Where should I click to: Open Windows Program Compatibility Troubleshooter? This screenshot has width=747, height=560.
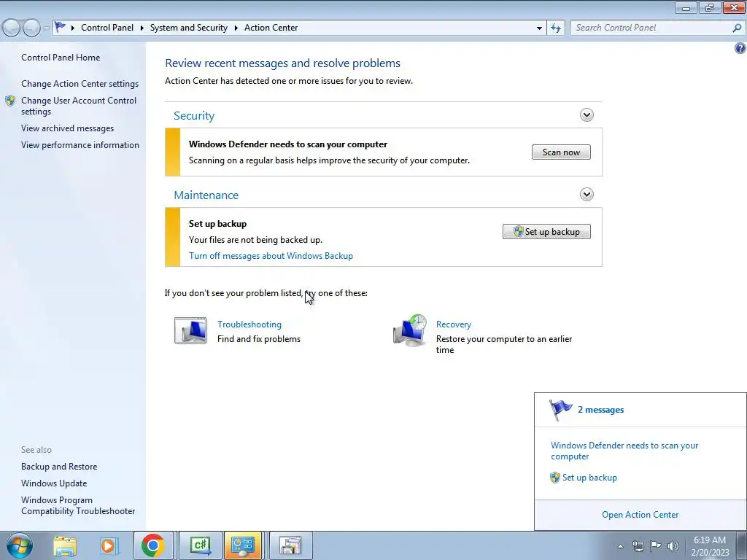[78, 506]
